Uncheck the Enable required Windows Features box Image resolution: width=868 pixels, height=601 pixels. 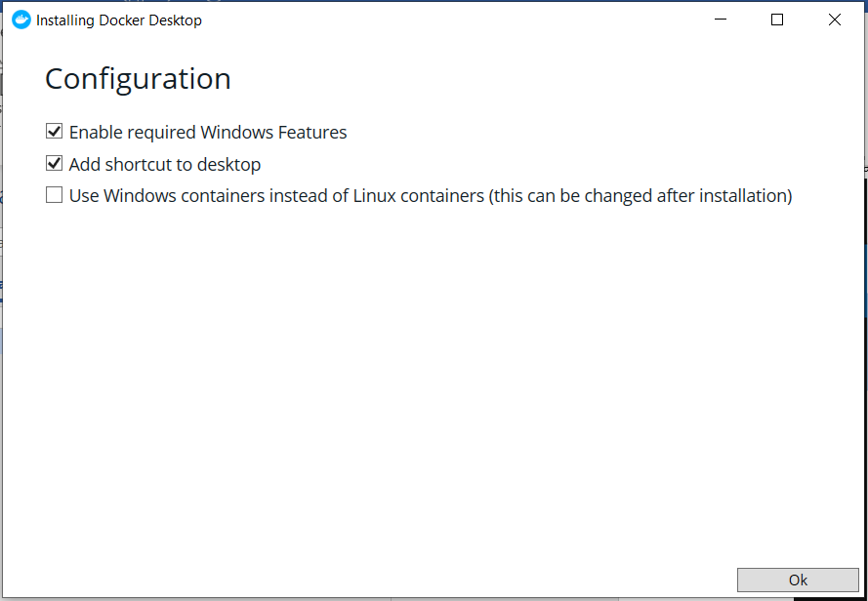tap(55, 132)
